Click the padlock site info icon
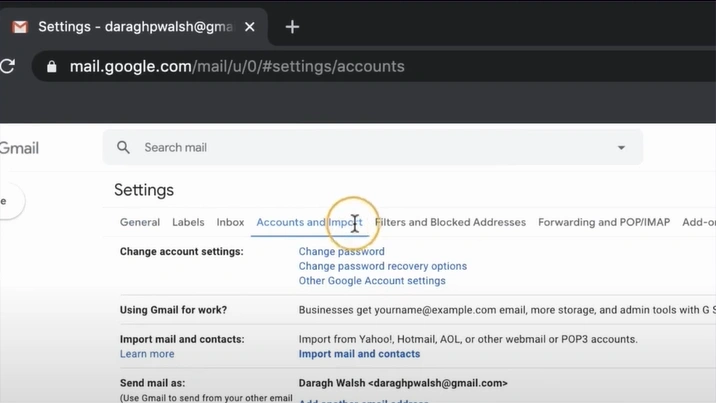 click(52, 67)
